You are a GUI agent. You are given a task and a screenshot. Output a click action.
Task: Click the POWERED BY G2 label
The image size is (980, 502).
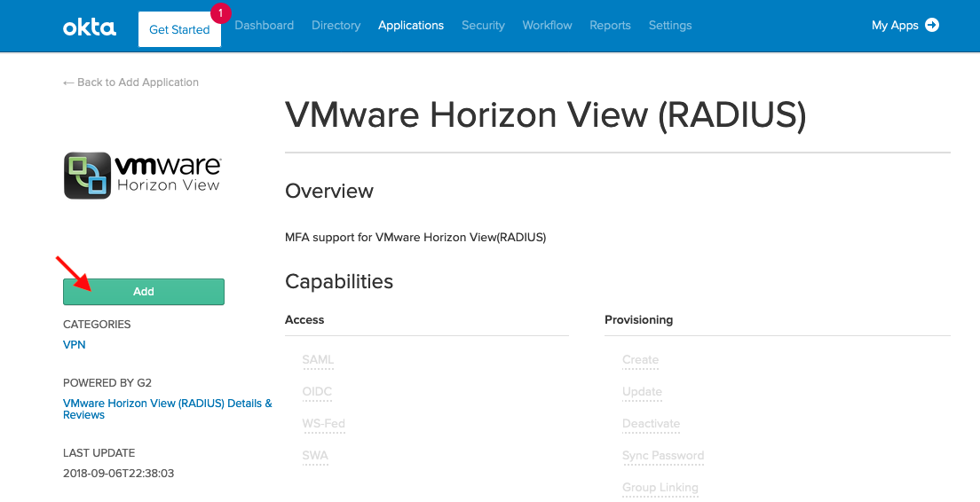[x=107, y=383]
